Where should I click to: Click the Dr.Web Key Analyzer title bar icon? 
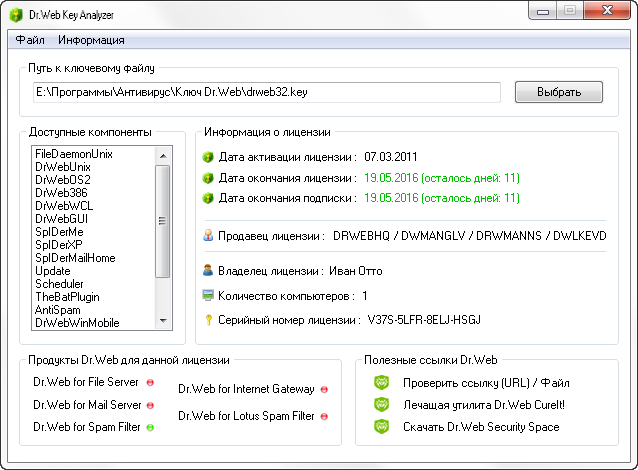tap(16, 15)
